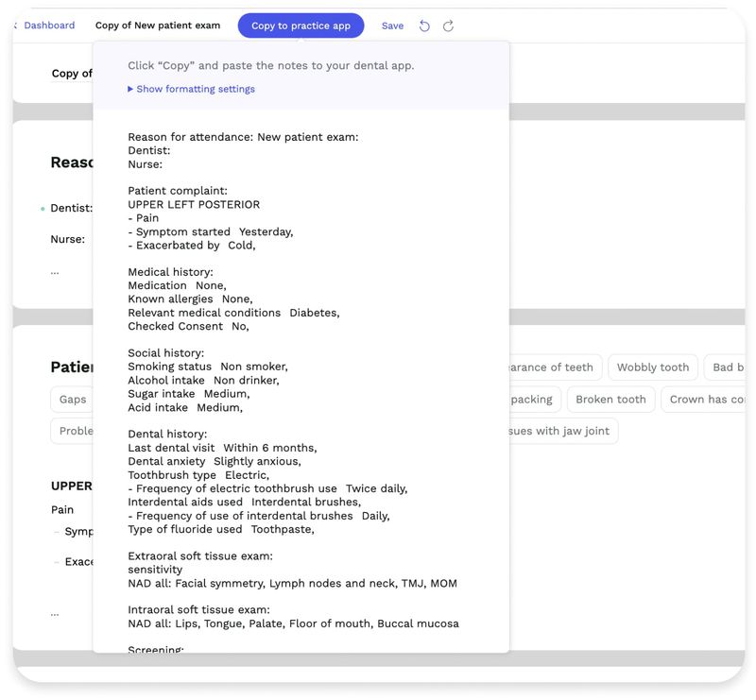Select the Wobbly tooth complaint chip
The height and width of the screenshot is (700, 756).
pyautogui.click(x=652, y=367)
